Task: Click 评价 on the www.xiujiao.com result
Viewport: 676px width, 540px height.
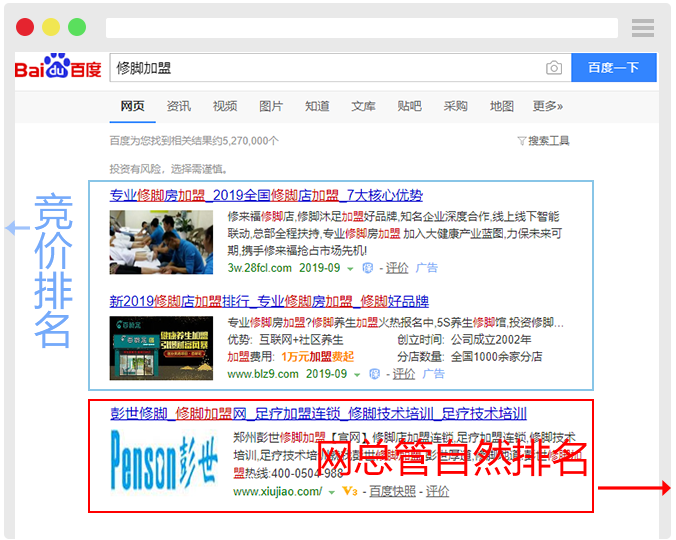Action: [x=438, y=491]
